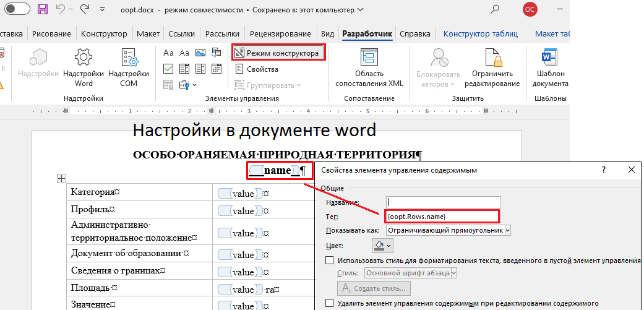Viewport: 644px width, 310px height.
Task: Check 'Удалить элемент управления содержимым' box
Action: 329,303
